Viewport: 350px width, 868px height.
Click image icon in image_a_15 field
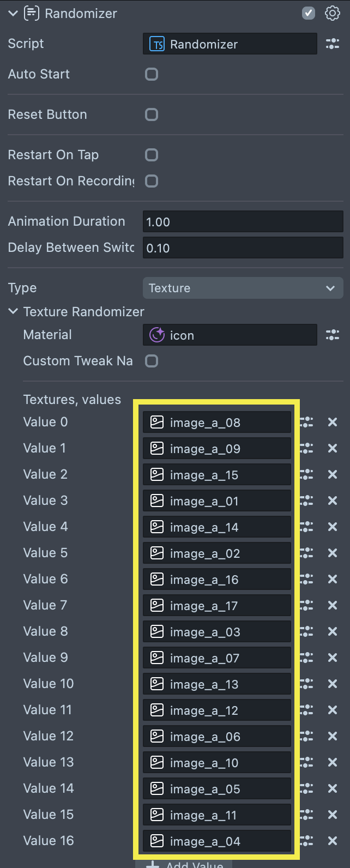[157, 475]
